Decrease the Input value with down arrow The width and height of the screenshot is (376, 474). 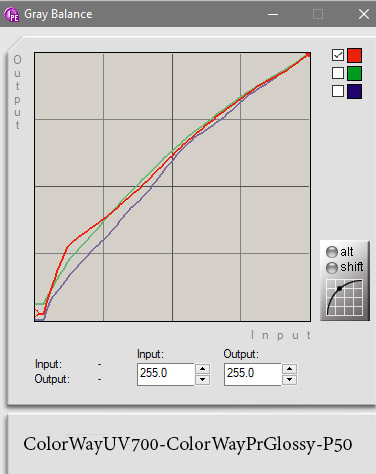pos(202,380)
